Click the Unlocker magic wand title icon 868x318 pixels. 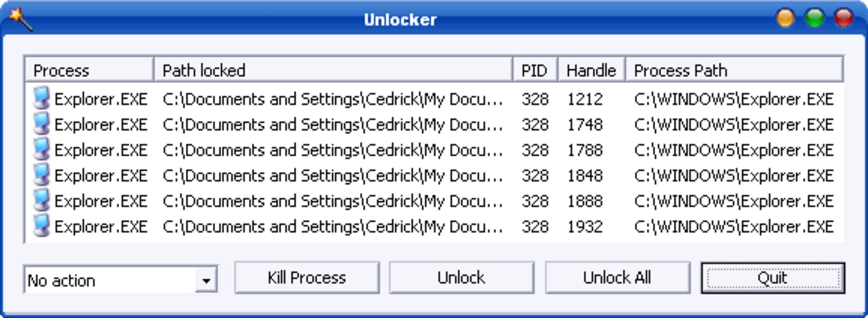click(20, 19)
